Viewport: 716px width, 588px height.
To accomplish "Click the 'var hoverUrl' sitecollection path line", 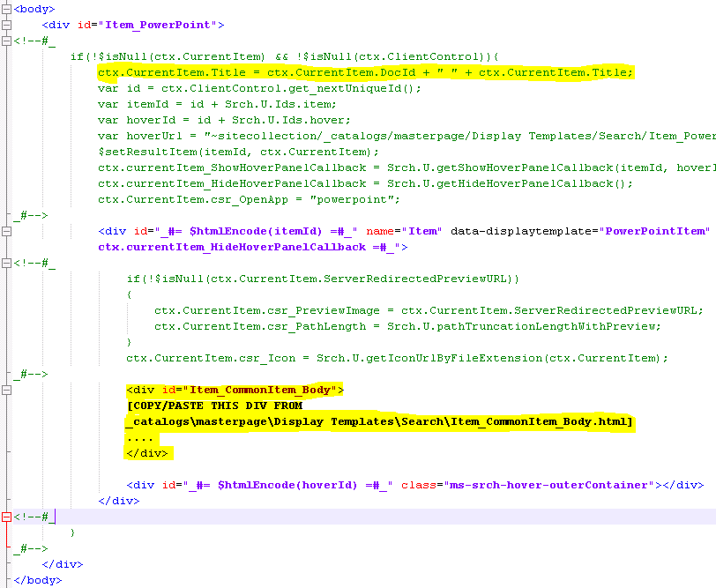I will tap(406, 136).
